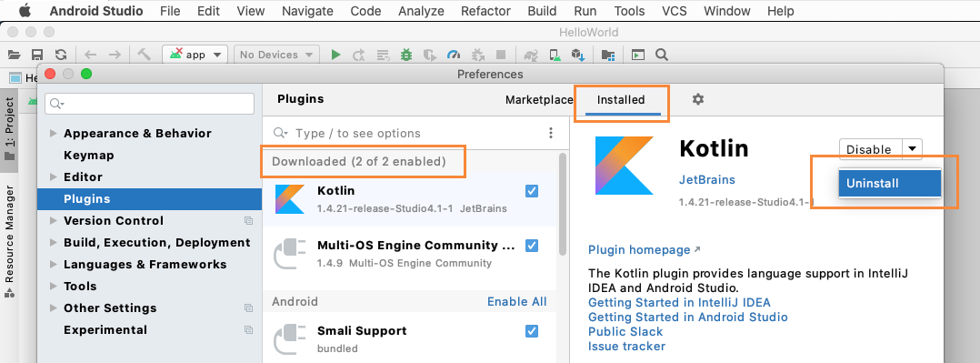Click the green Run app button
The width and height of the screenshot is (980, 363).
(x=335, y=55)
